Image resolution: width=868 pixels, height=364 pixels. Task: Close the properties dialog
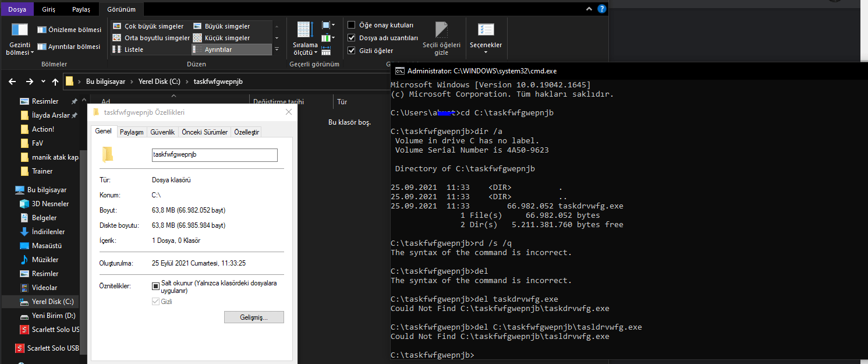[288, 112]
